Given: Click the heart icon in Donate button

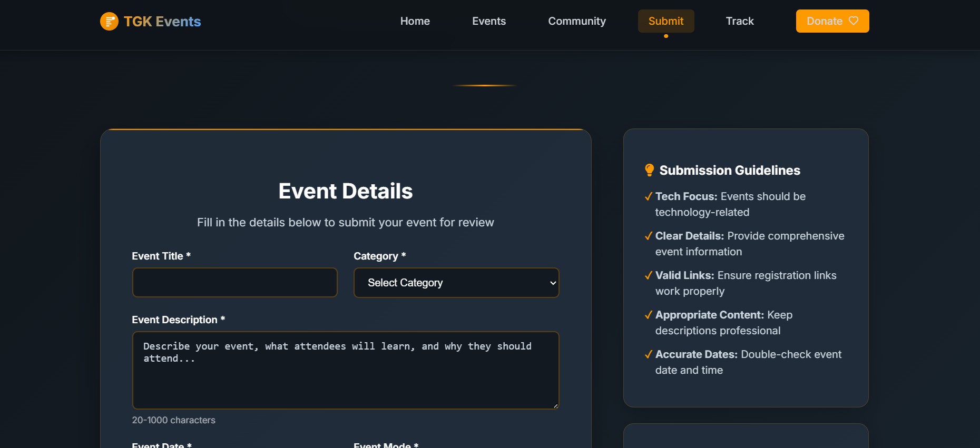Looking at the screenshot, I should 854,21.
